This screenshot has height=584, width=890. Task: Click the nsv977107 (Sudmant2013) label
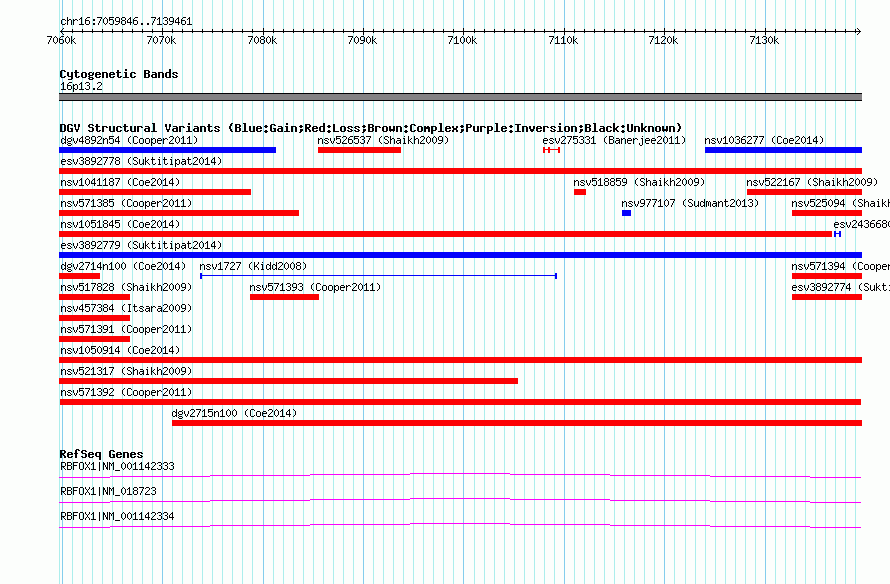690,203
